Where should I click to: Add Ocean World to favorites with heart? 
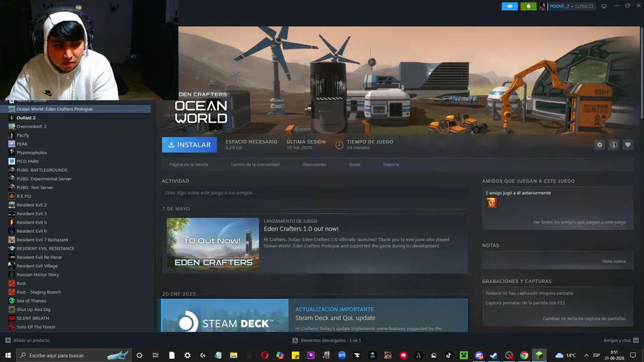(628, 145)
